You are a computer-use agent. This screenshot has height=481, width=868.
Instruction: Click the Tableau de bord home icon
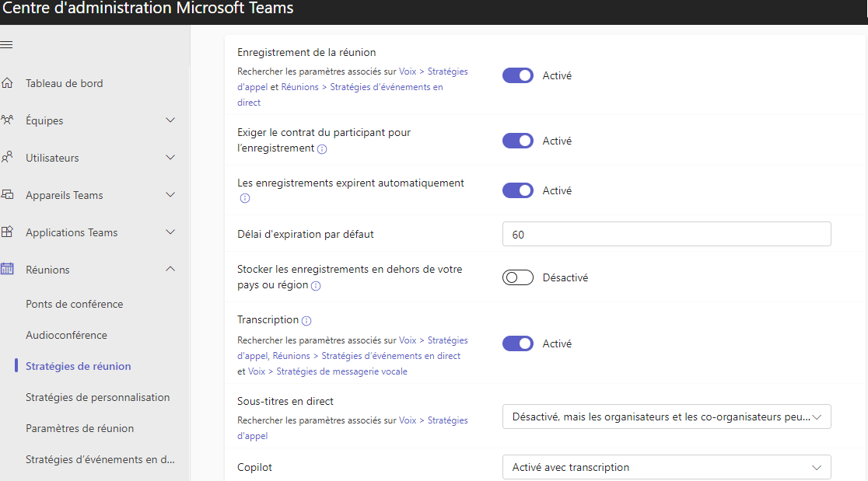pyautogui.click(x=8, y=83)
